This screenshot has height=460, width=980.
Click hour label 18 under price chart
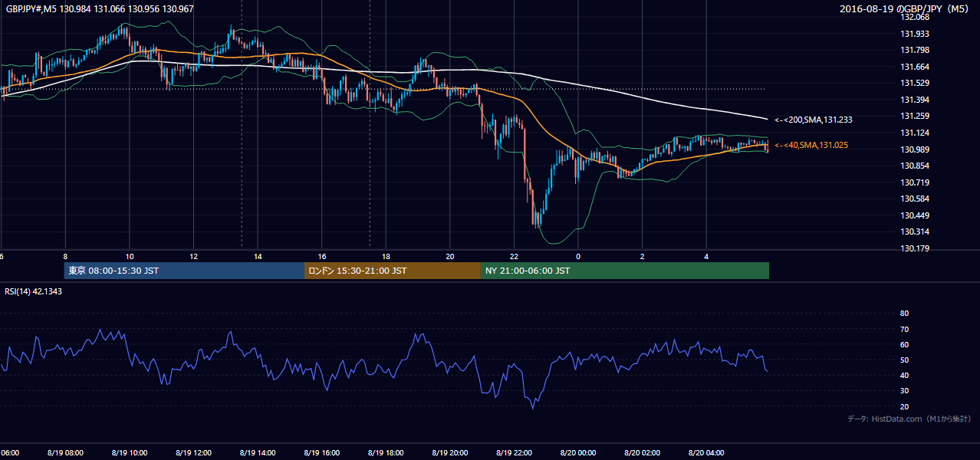click(x=386, y=256)
